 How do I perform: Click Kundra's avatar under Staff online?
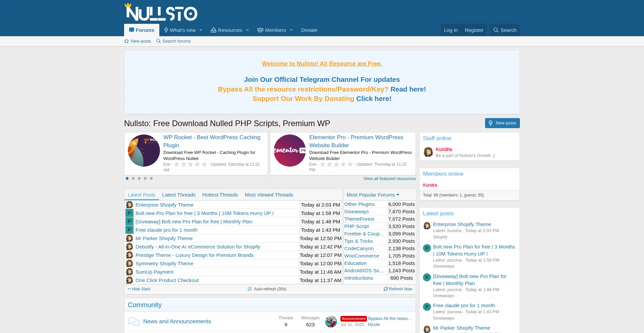pyautogui.click(x=428, y=152)
